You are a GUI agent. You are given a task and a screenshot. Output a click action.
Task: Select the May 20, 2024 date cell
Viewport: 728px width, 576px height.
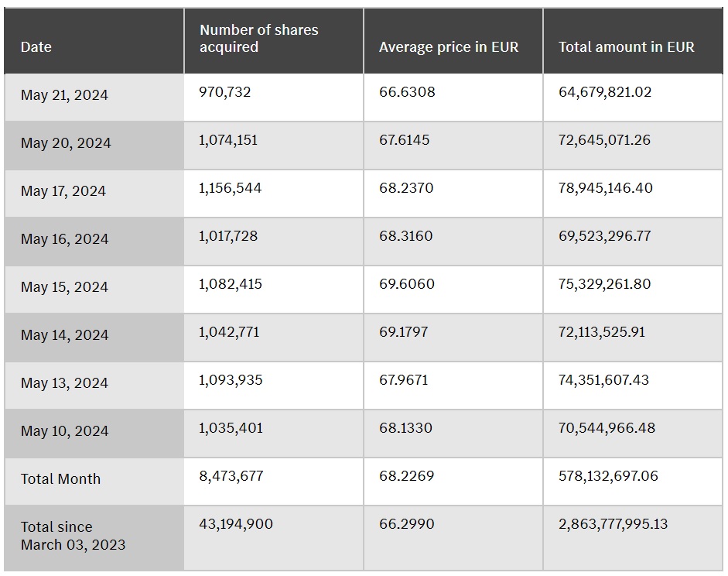pos(66,143)
